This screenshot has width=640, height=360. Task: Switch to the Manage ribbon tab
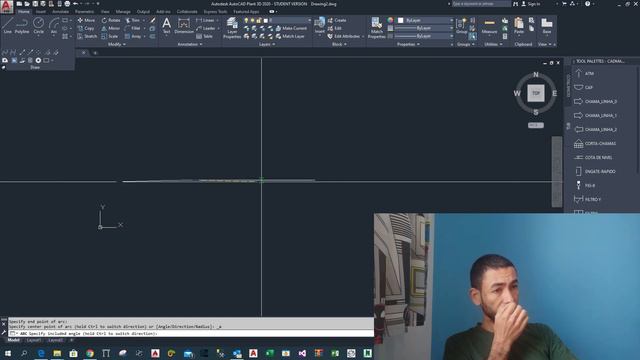click(x=123, y=11)
